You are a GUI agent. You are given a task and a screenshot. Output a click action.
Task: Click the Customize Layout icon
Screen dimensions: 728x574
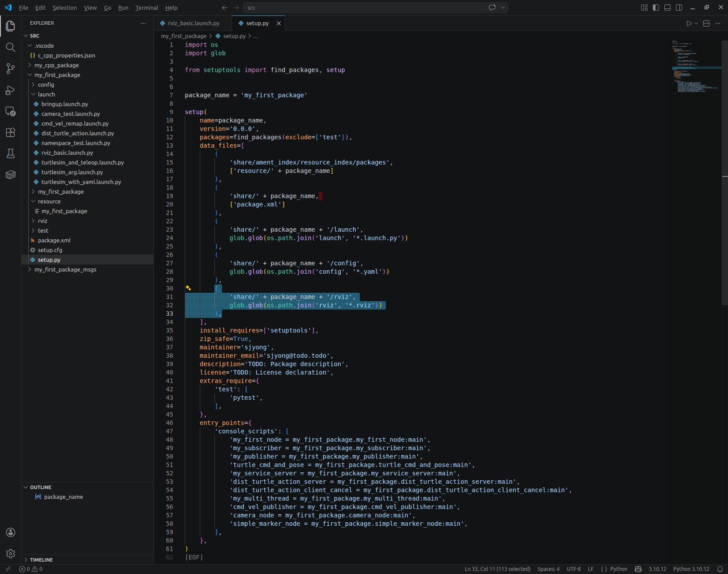644,8
